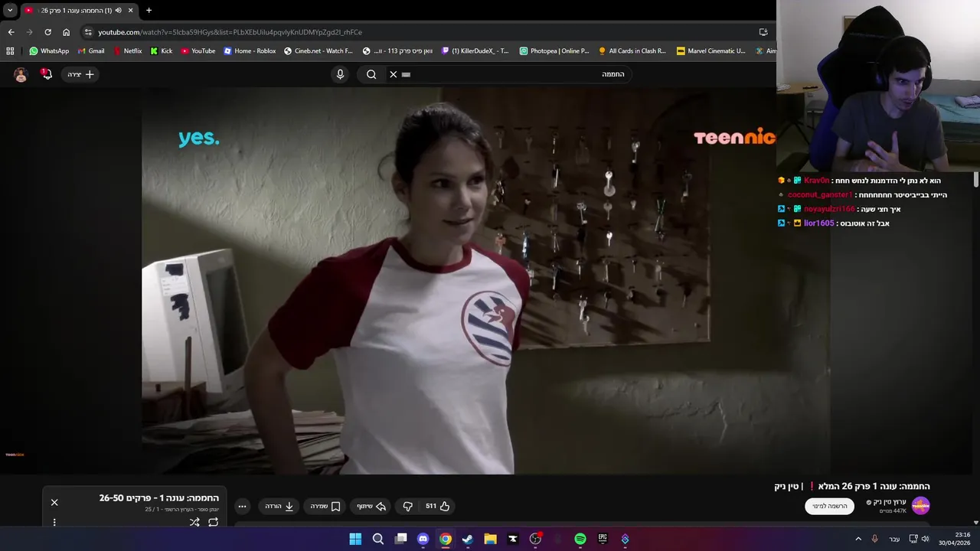Open the Gmail bookmark
Screen dimensions: 980x551
point(91,51)
